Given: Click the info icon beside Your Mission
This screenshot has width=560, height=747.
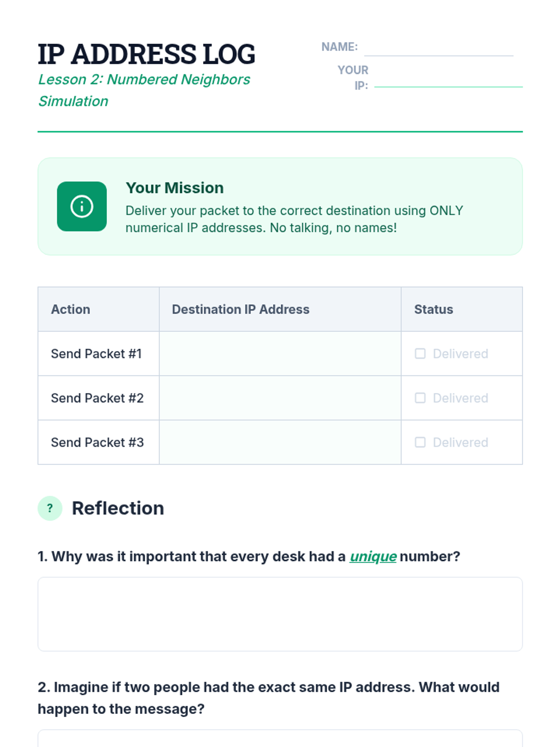Looking at the screenshot, I should click(82, 206).
